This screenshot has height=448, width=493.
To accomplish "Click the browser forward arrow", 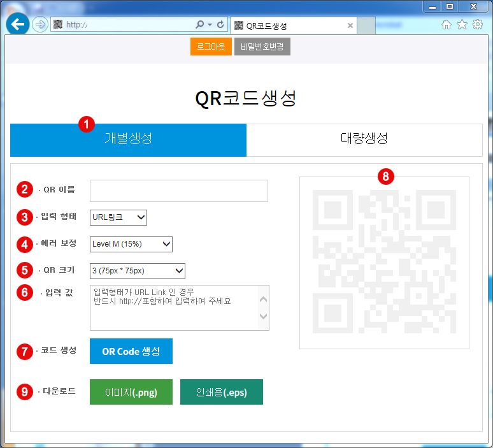I will pyautogui.click(x=40, y=24).
